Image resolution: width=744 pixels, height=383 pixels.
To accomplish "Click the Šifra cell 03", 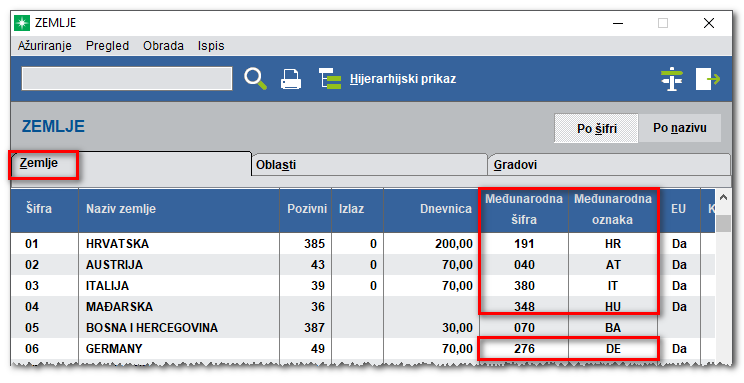I will click(32, 286).
